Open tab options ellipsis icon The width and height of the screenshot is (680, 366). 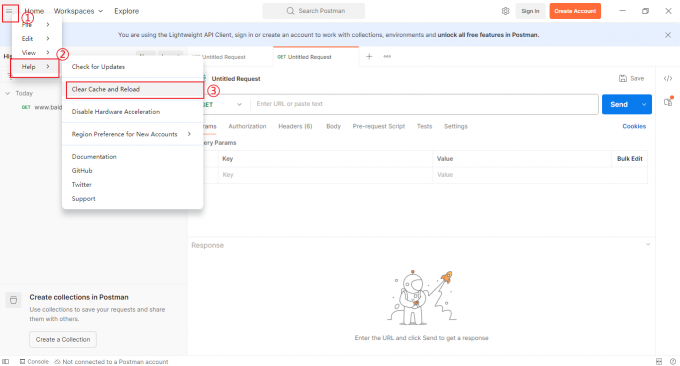pyautogui.click(x=387, y=56)
